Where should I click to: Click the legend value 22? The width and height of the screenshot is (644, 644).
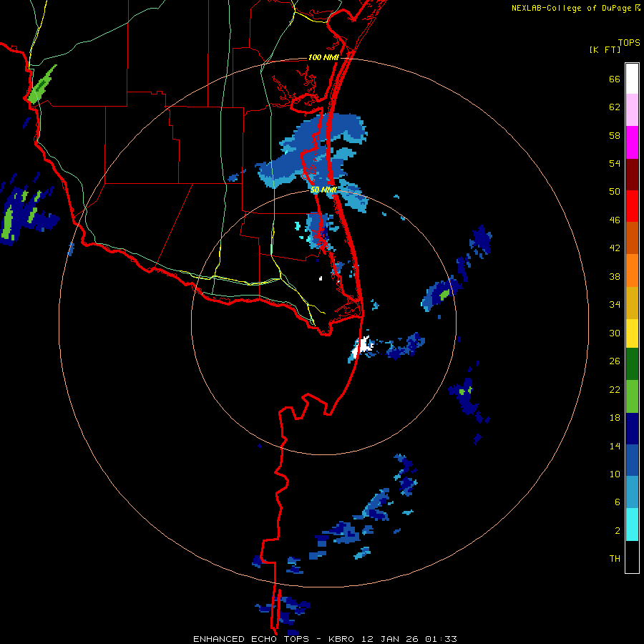click(615, 389)
